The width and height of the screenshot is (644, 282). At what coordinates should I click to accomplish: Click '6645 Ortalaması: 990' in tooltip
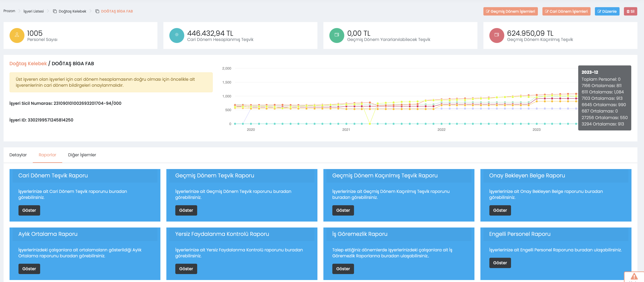(603, 105)
